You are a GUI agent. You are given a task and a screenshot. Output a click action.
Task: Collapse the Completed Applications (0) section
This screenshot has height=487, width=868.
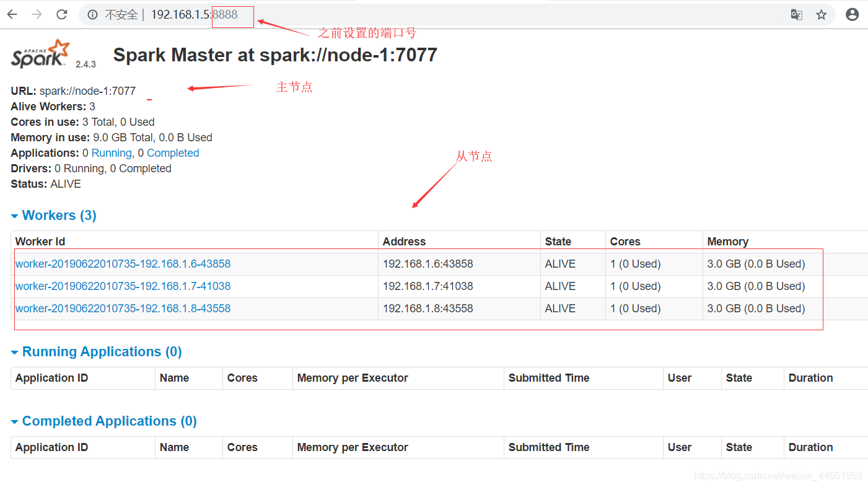104,421
